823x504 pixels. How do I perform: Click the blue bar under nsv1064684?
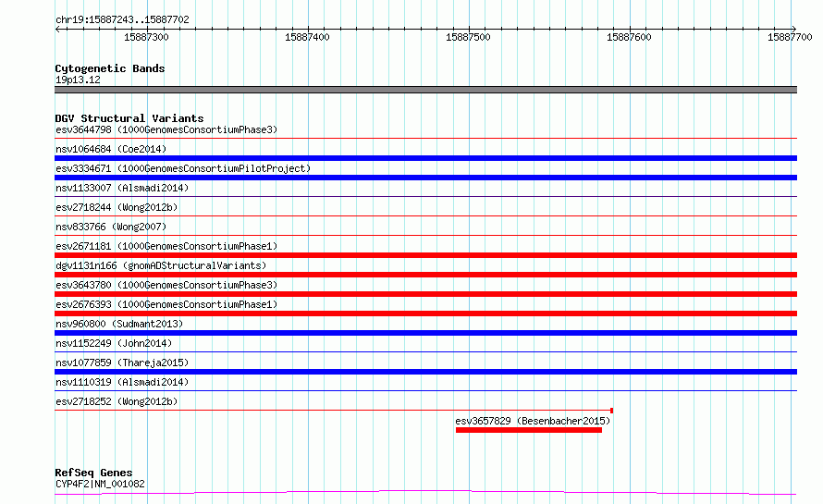(425, 158)
